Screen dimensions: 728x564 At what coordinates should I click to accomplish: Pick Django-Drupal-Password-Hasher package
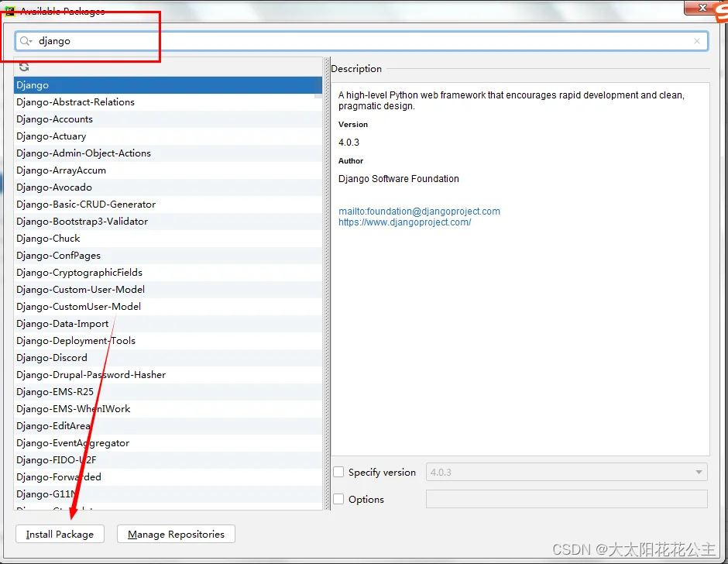coord(91,375)
